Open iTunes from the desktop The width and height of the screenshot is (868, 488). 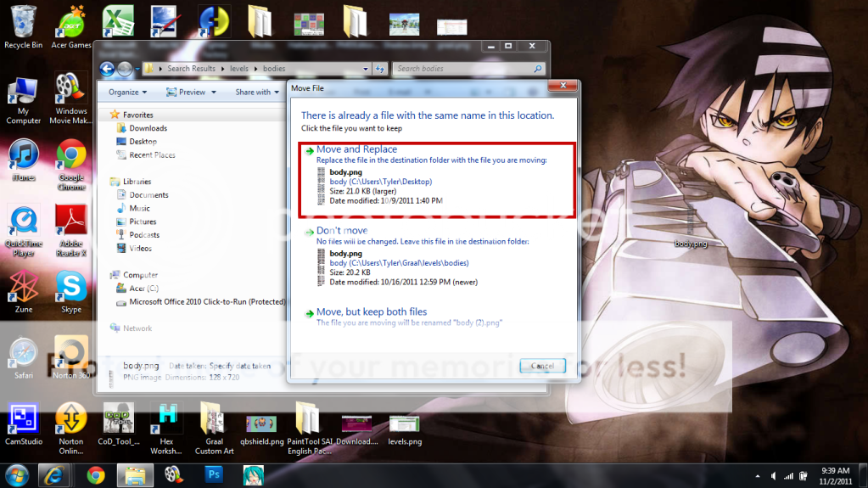[x=23, y=158]
